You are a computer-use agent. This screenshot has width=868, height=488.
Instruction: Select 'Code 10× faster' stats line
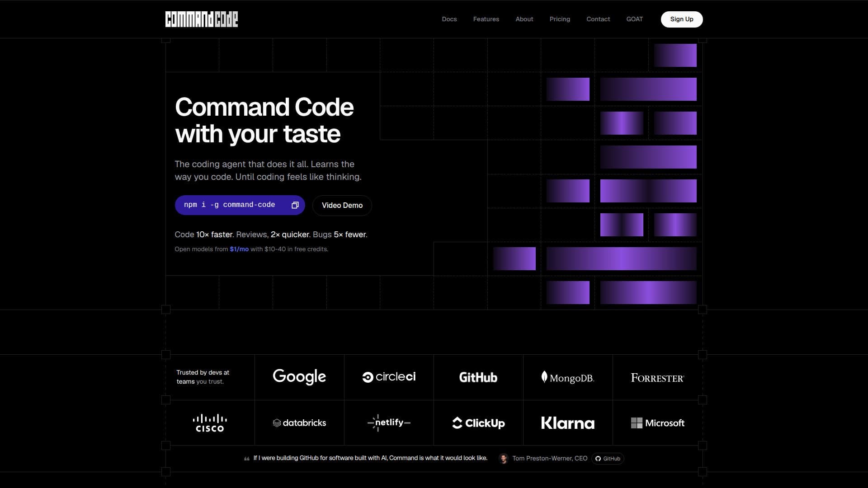pos(271,235)
